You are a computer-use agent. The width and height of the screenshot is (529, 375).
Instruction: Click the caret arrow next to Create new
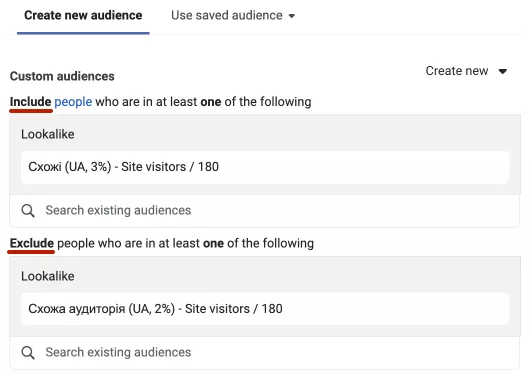pos(503,71)
